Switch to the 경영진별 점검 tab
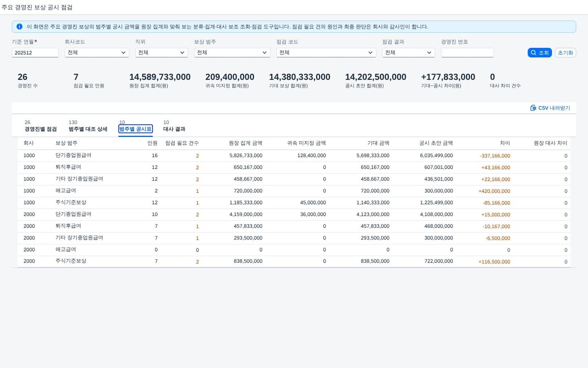The width and height of the screenshot is (588, 368). pos(40,126)
